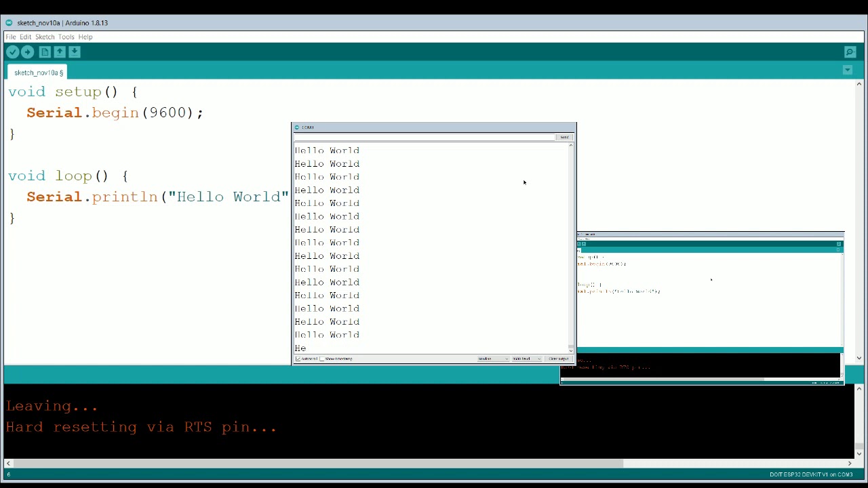The image size is (868, 488).
Task: Click 'Hard resetting via RTS pin...' message
Action: (141, 427)
